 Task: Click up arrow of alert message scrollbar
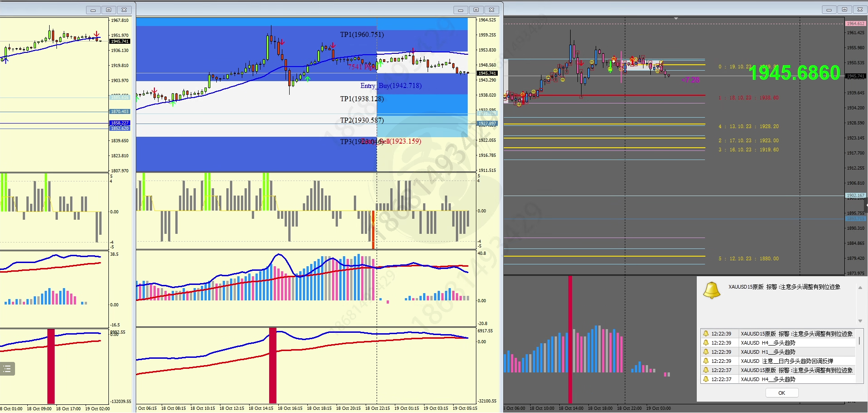click(860, 288)
